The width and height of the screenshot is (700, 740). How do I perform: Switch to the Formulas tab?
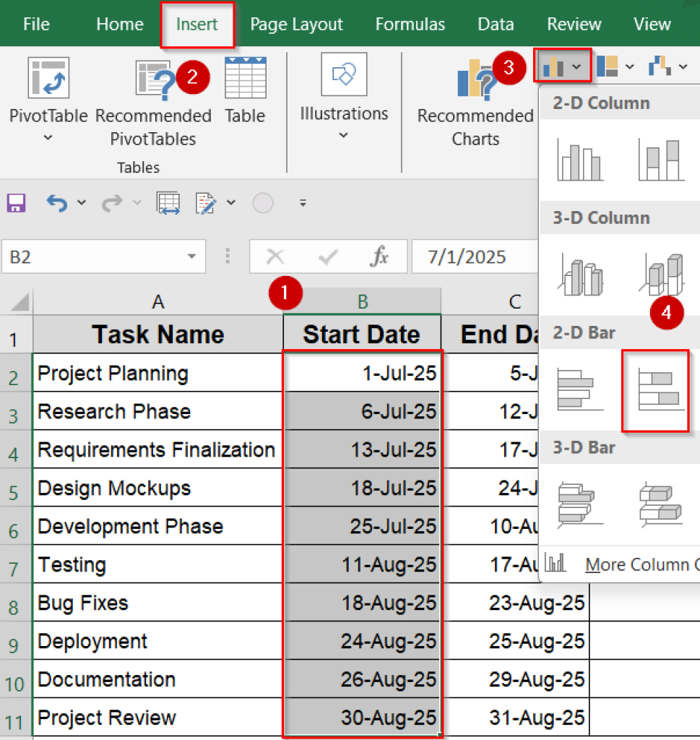click(410, 24)
